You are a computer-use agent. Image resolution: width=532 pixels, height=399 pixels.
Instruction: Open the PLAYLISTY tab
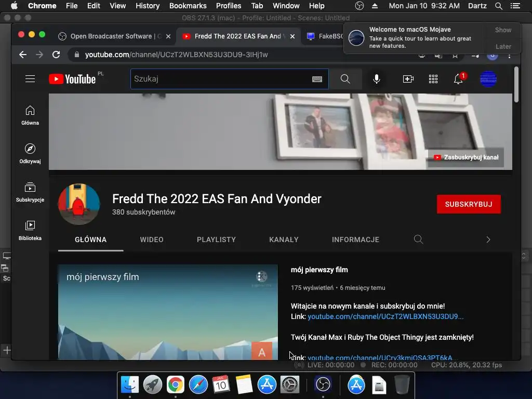(216, 240)
